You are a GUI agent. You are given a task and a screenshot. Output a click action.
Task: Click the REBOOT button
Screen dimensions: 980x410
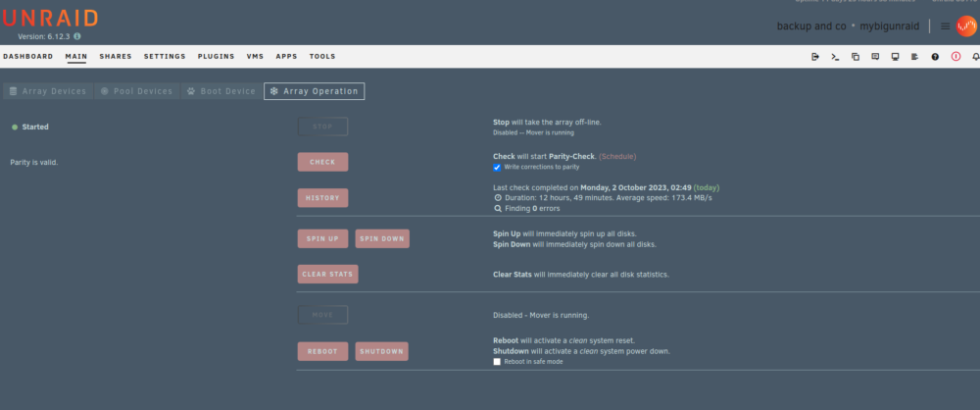(x=322, y=351)
